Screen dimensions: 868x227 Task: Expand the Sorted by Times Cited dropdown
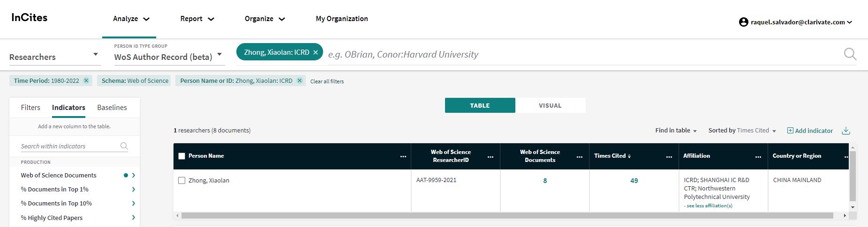742,131
